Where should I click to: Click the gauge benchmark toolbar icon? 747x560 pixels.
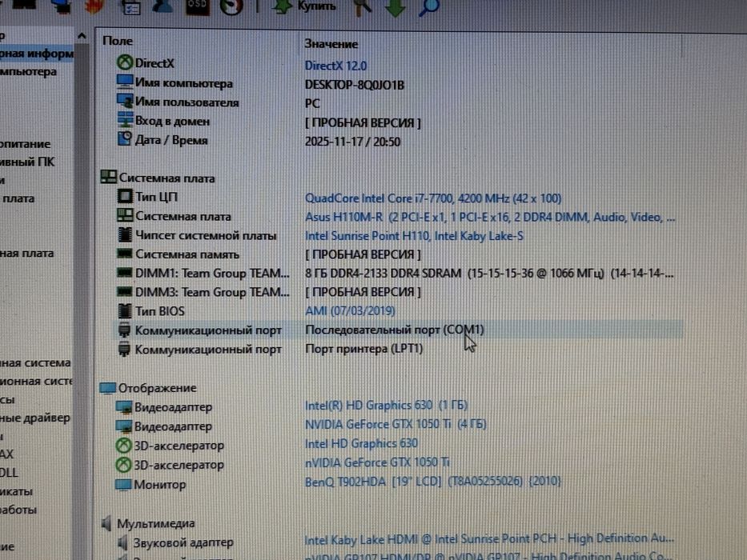pos(231,6)
